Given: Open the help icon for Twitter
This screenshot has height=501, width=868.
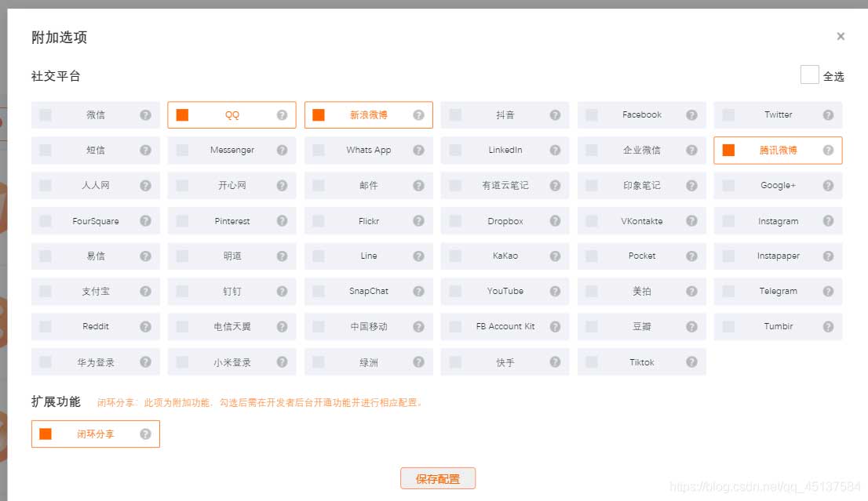Looking at the screenshot, I should click(828, 115).
